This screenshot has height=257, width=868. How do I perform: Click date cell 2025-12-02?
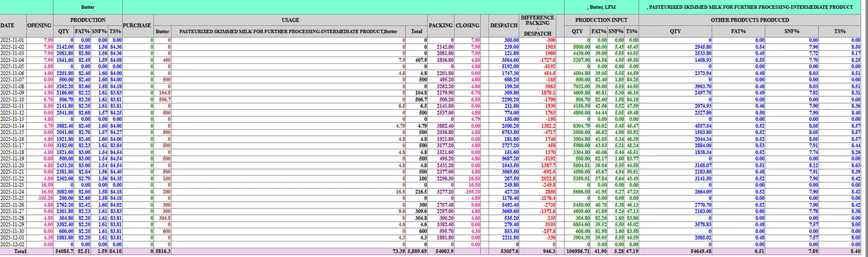tap(13, 244)
